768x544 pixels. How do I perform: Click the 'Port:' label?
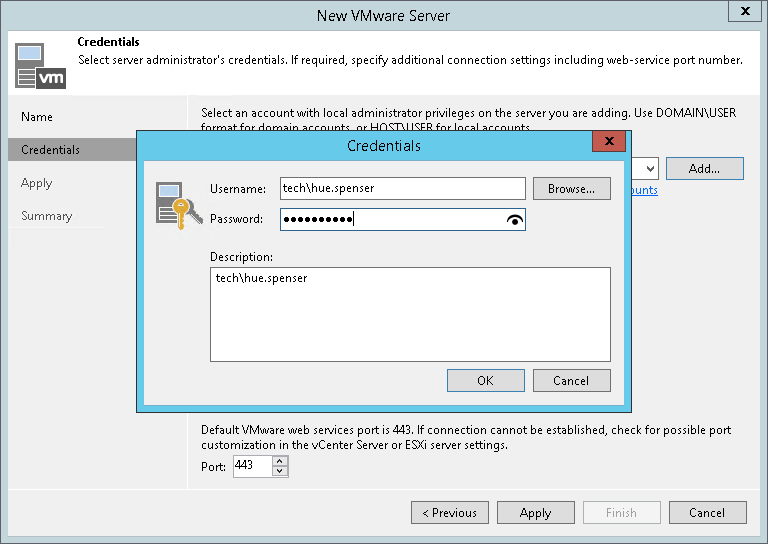213,467
